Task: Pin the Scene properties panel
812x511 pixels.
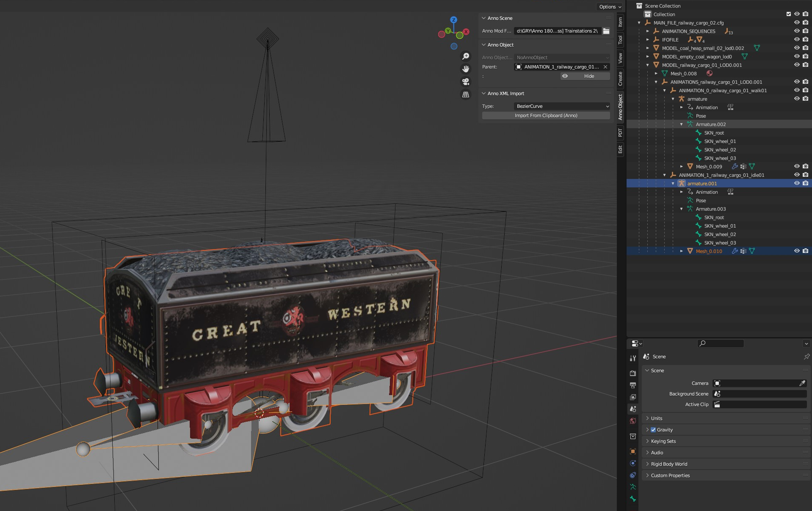Action: point(806,357)
